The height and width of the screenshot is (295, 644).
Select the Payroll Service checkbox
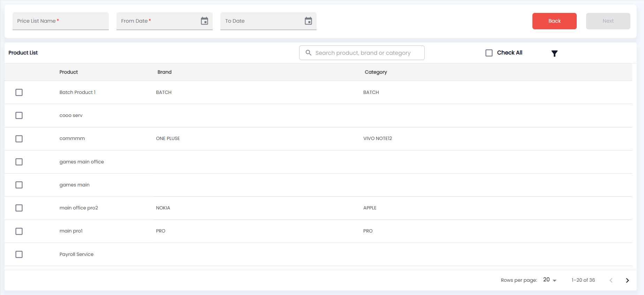pyautogui.click(x=19, y=254)
